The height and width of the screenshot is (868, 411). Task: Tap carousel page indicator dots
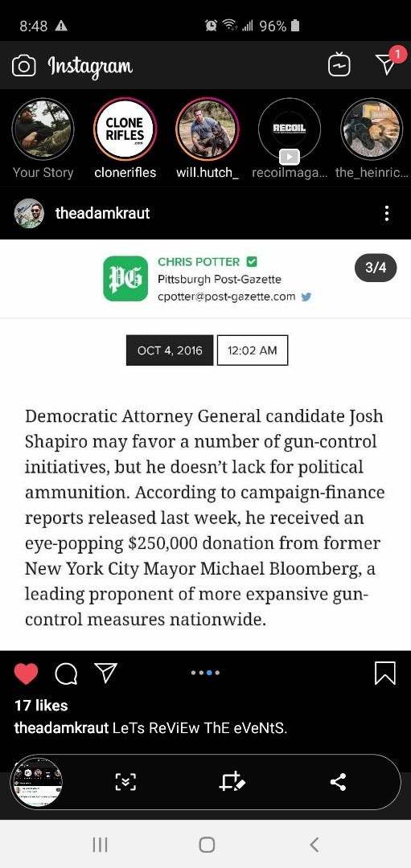pos(206,673)
